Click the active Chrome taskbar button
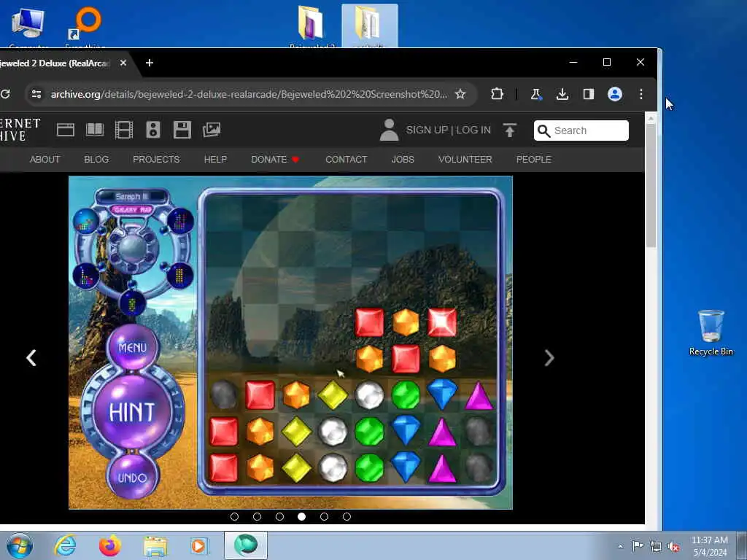 [246, 545]
